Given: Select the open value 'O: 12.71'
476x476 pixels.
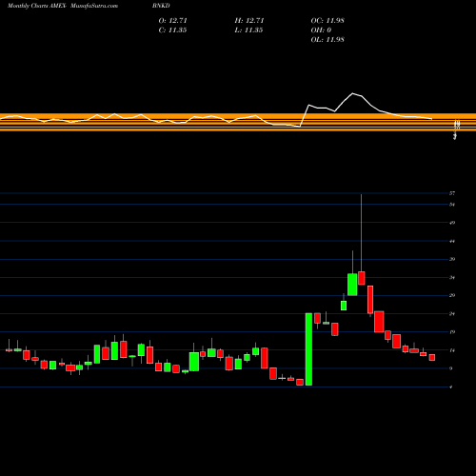Looking at the screenshot, I should (173, 21).
